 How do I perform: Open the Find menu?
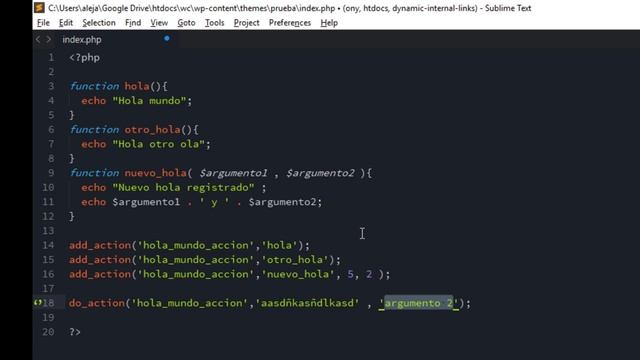coord(133,23)
